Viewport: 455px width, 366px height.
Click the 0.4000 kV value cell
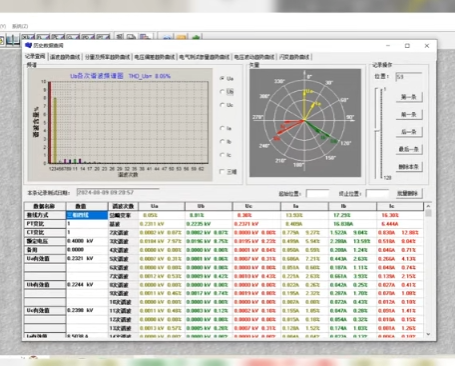coord(87,241)
